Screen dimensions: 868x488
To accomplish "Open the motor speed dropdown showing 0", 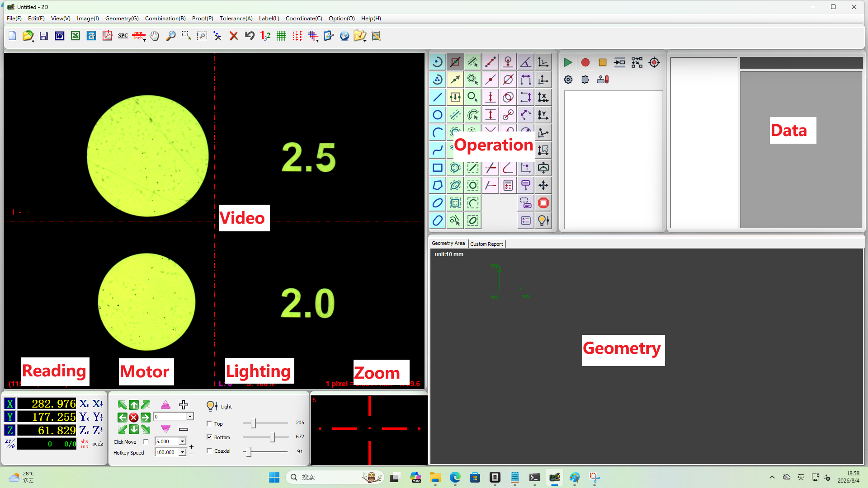I will [x=190, y=417].
